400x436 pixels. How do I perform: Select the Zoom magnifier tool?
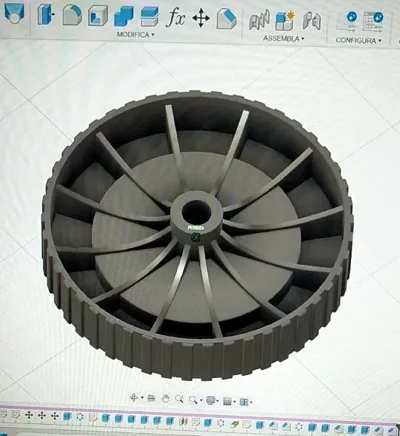click(x=179, y=399)
